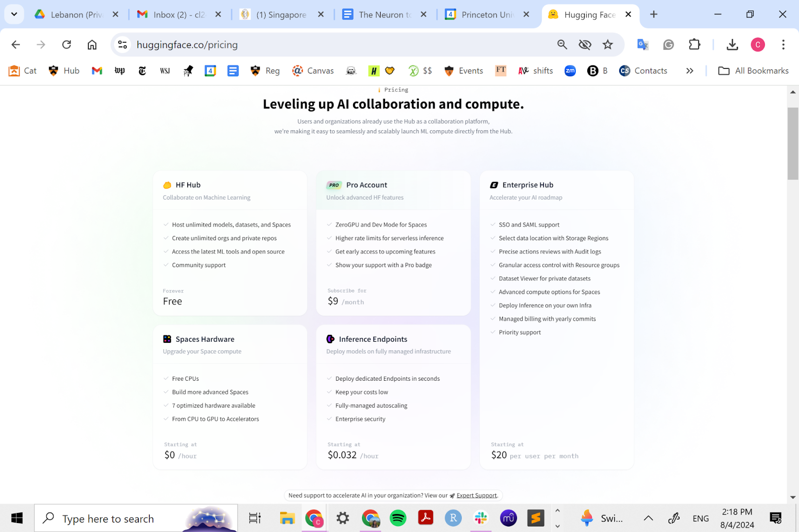Open File Explorer from the taskbar
Image resolution: width=799 pixels, height=532 pixels.
click(x=287, y=519)
